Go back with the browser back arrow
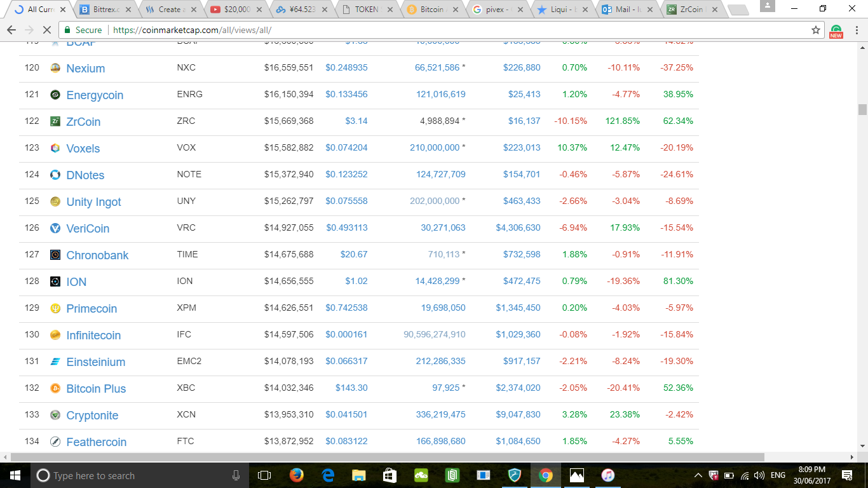This screenshot has height=488, width=868. [x=11, y=30]
